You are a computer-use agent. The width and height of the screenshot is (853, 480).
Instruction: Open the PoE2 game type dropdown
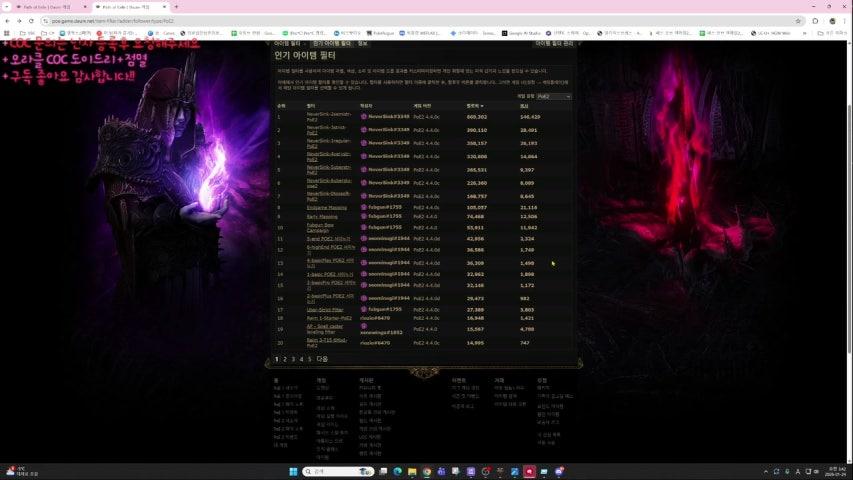(x=553, y=96)
